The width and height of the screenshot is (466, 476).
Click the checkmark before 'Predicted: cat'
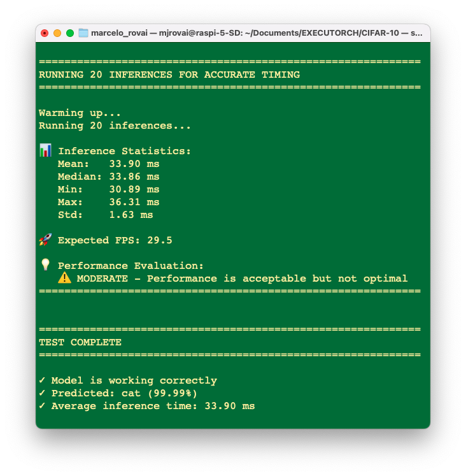[42, 393]
